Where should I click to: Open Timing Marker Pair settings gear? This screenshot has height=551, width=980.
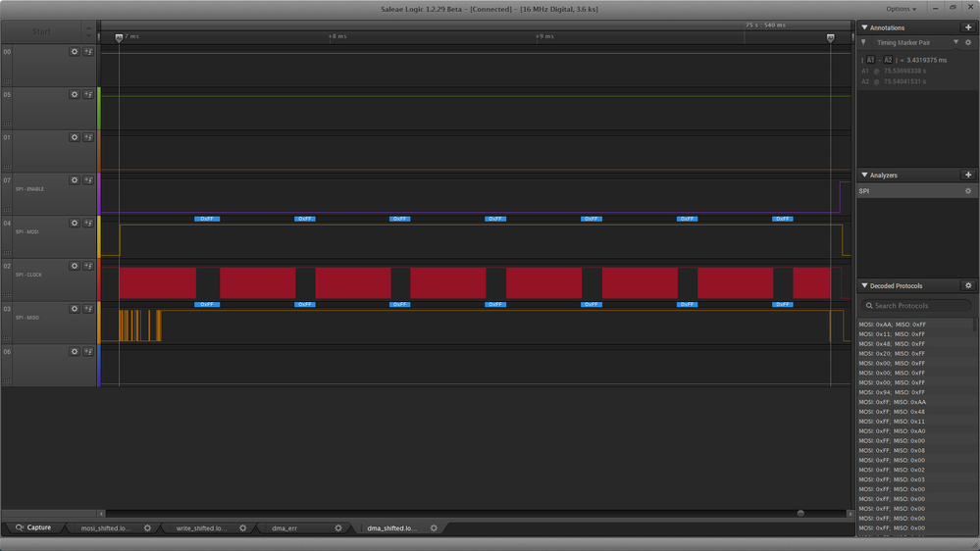point(968,42)
